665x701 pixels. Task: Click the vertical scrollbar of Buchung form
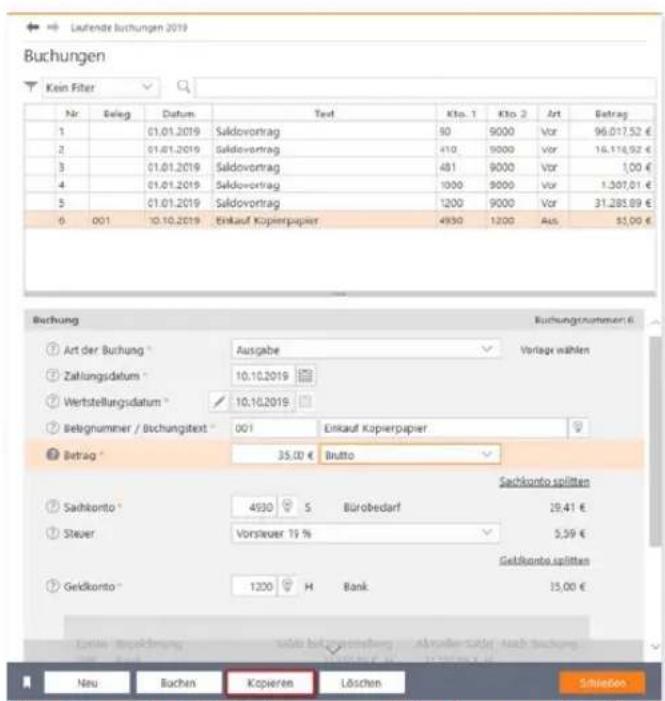pos(655,440)
